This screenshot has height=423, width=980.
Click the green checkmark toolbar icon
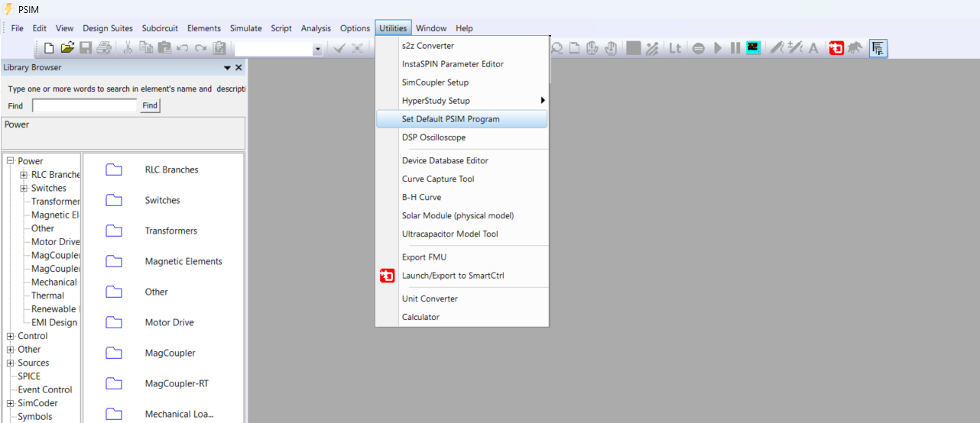pyautogui.click(x=340, y=48)
